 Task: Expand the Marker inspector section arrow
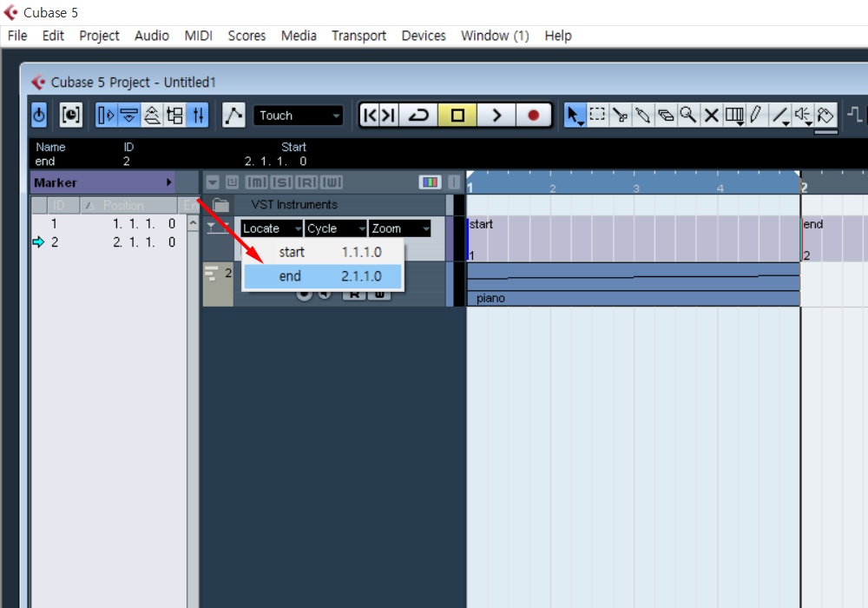[169, 182]
